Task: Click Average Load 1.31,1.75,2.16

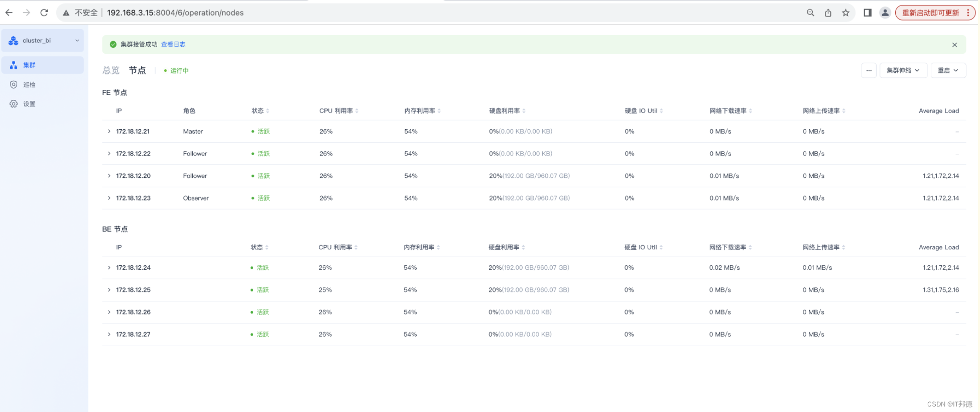Action: (941, 290)
